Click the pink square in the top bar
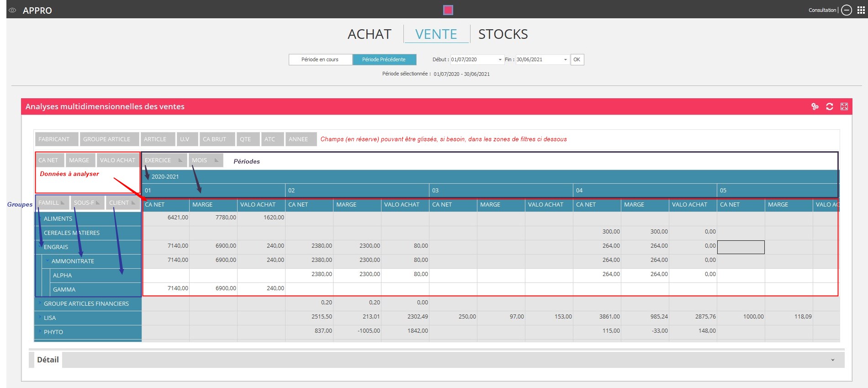 click(448, 10)
